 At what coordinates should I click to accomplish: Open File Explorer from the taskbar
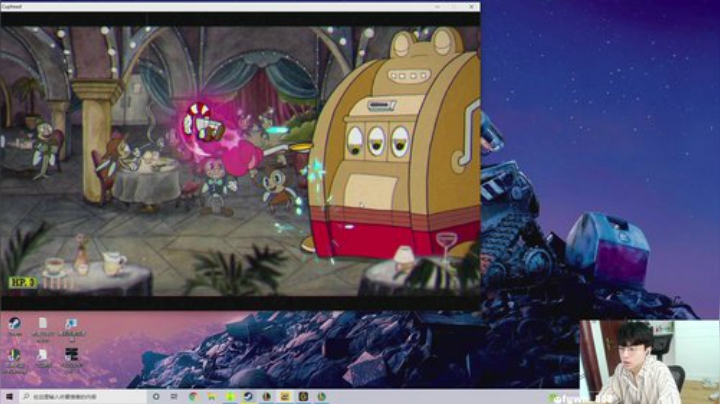click(212, 396)
